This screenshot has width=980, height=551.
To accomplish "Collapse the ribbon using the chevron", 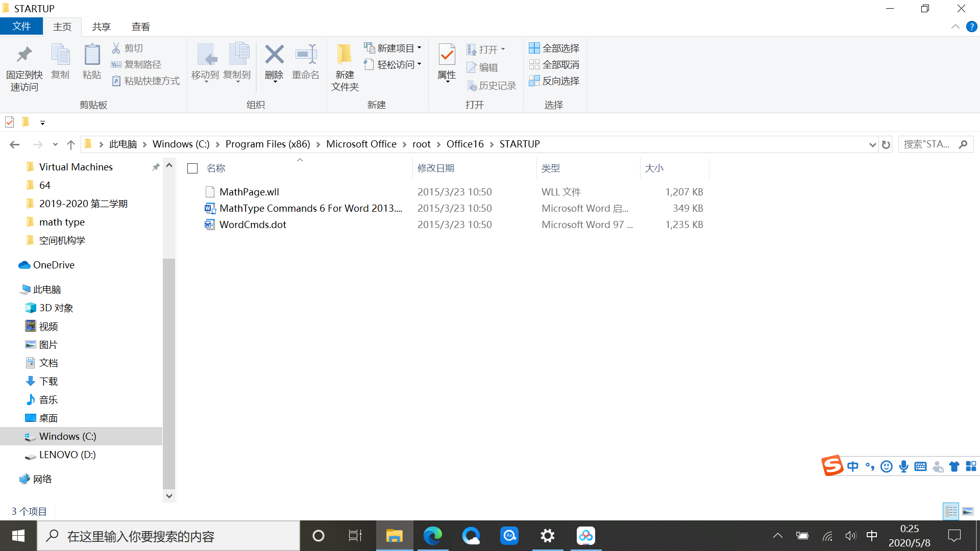I will [x=955, y=27].
